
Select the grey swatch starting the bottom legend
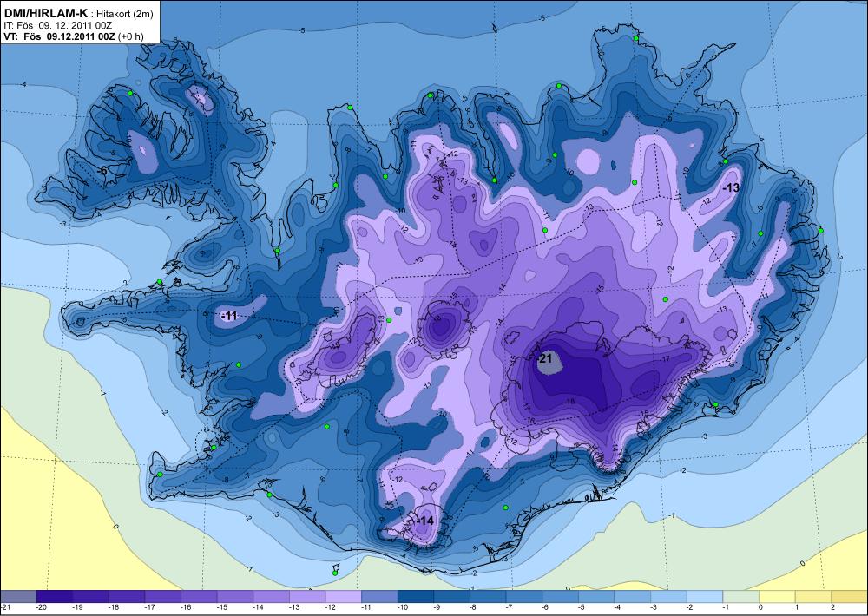18,597
